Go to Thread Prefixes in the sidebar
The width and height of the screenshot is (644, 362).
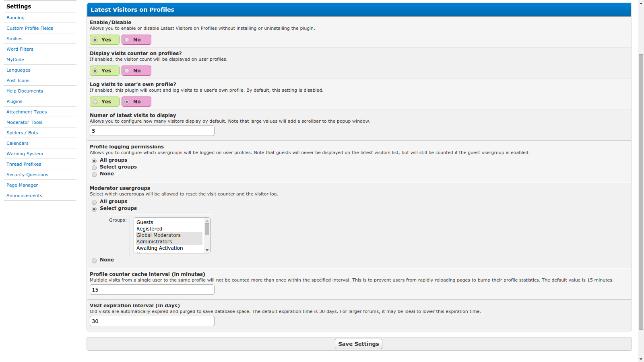coord(24,164)
